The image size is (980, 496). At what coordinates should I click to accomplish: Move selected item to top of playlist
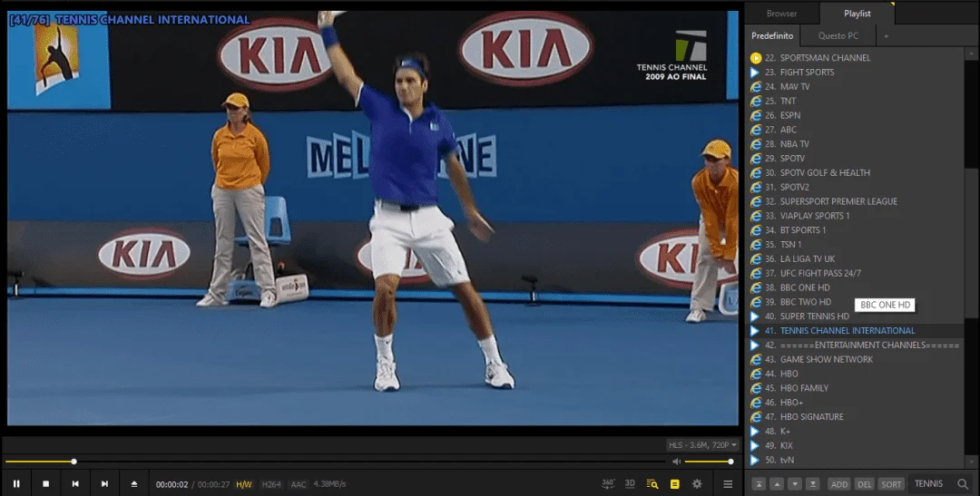click(759, 484)
